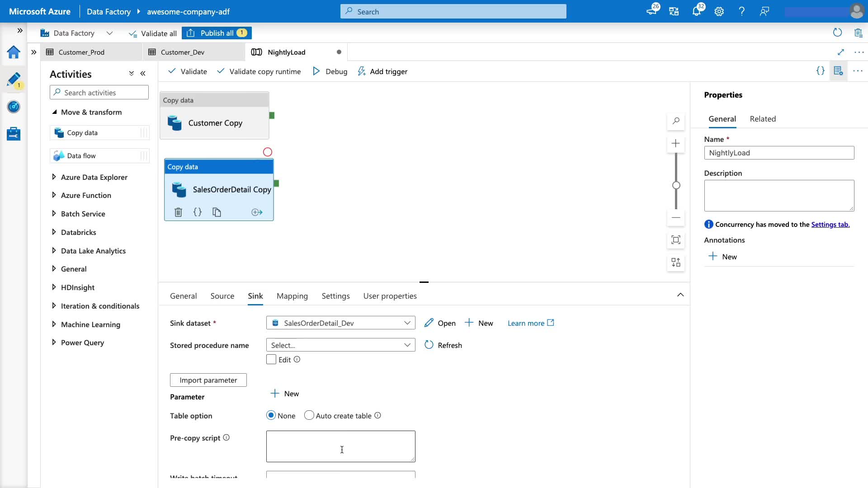
Task: Clone the SalesOrderDetail Copy activity
Action: coord(217,212)
